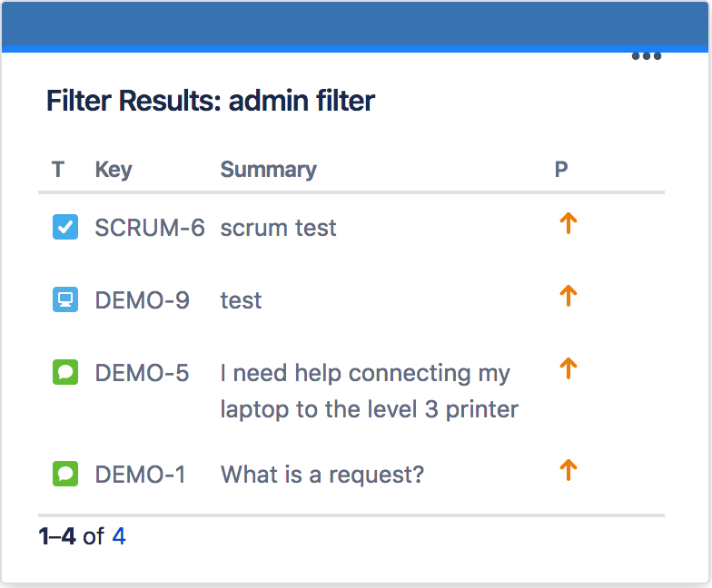The height and width of the screenshot is (588, 712).
Task: Click priority arrow for DEMO-5
Action: pos(568,368)
